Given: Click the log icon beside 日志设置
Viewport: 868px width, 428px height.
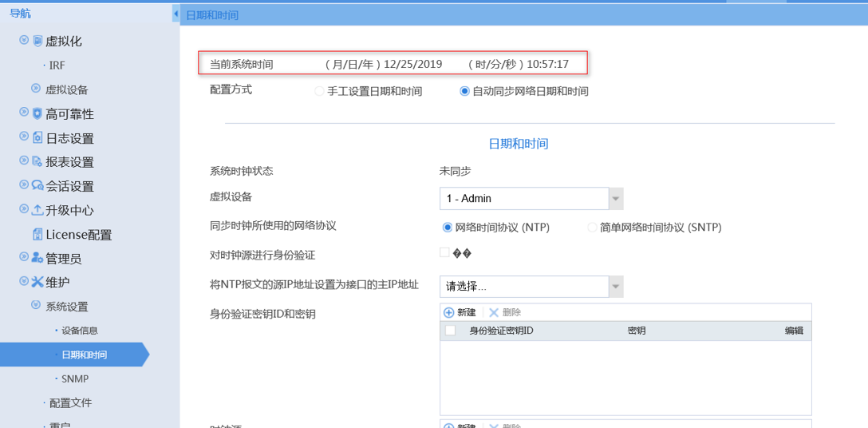Looking at the screenshot, I should pyautogui.click(x=37, y=137).
